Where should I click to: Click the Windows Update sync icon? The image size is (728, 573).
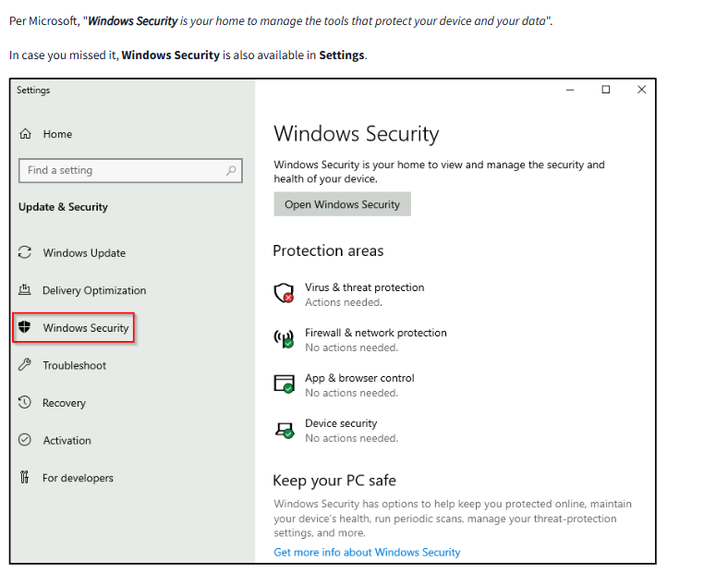pos(25,253)
